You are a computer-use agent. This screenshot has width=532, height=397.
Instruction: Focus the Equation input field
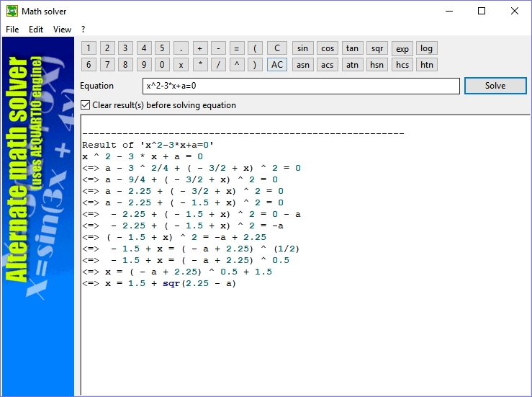(x=301, y=86)
